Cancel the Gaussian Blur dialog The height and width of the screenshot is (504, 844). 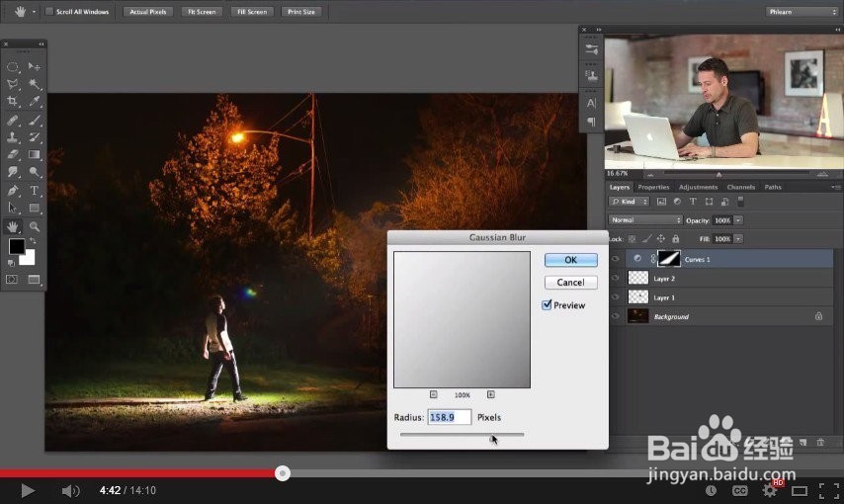(570, 283)
